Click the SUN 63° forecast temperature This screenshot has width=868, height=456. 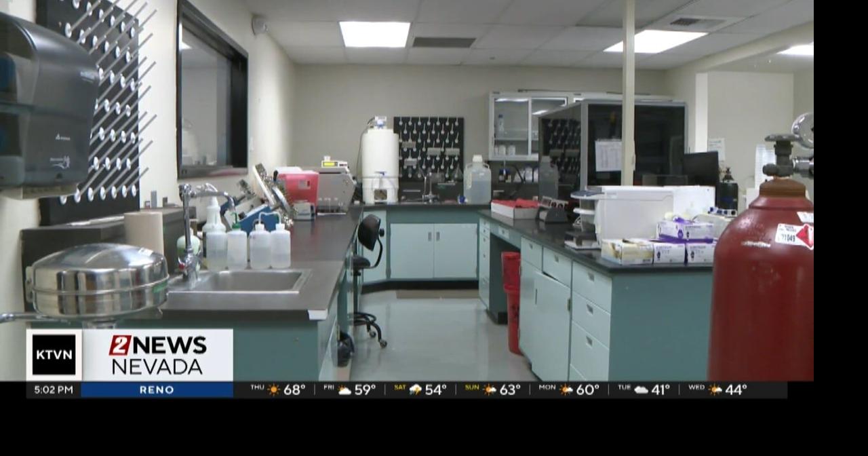tap(509, 390)
